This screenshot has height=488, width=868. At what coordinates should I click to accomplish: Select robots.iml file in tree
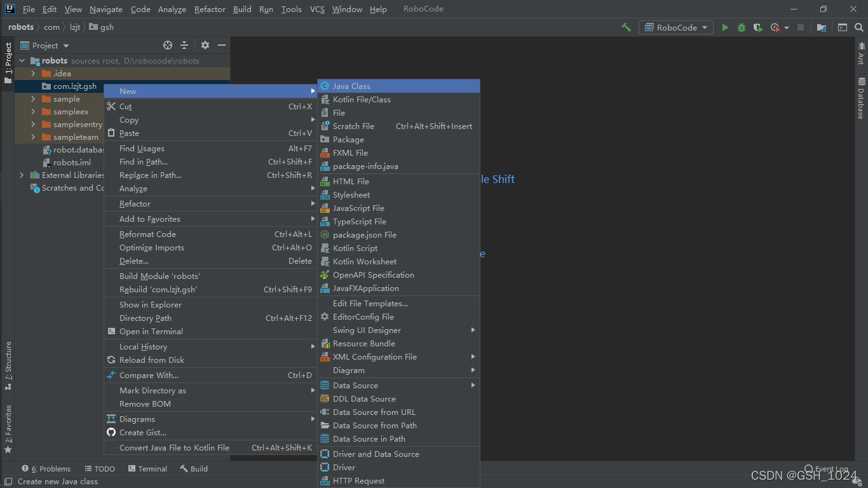pyautogui.click(x=72, y=163)
